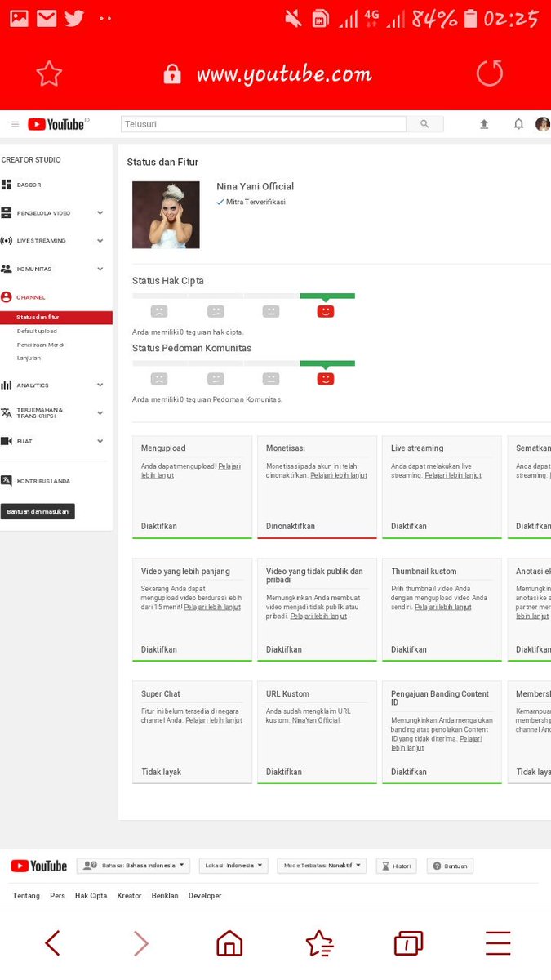
Task: Open the browser home icon
Action: [x=229, y=943]
